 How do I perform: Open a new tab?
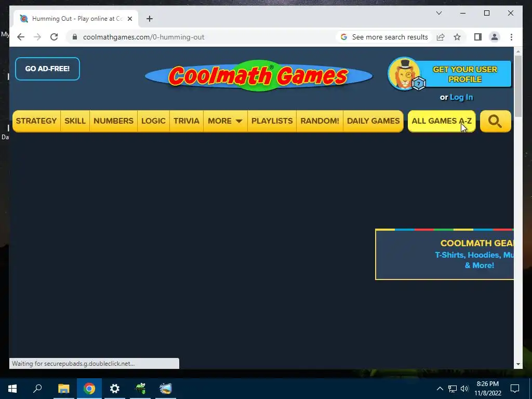pyautogui.click(x=150, y=19)
